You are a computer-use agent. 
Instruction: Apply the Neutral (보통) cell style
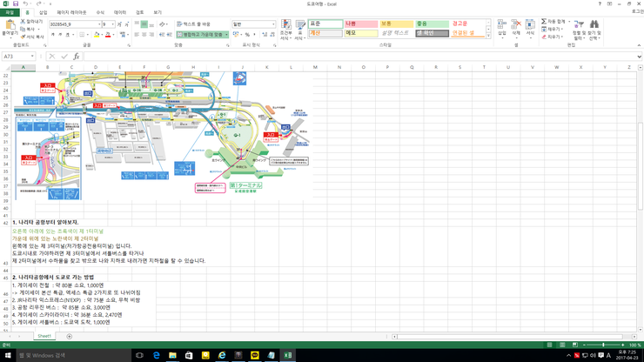coord(396,23)
